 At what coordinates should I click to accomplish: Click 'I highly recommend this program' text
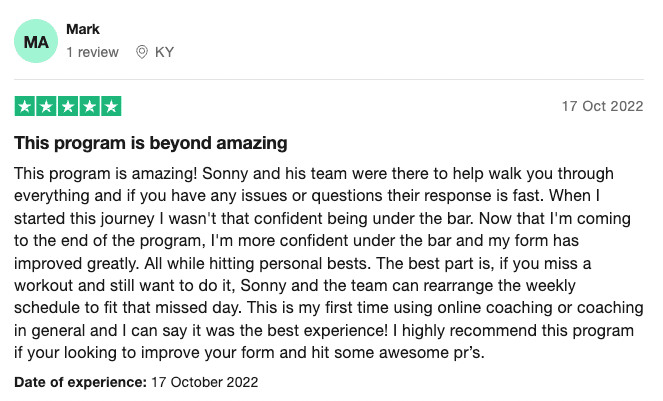(513, 330)
